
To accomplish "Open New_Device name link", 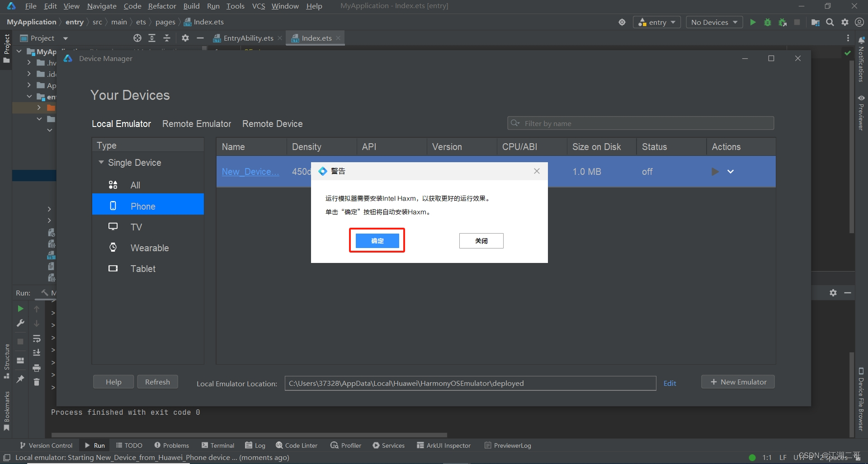I will point(250,172).
